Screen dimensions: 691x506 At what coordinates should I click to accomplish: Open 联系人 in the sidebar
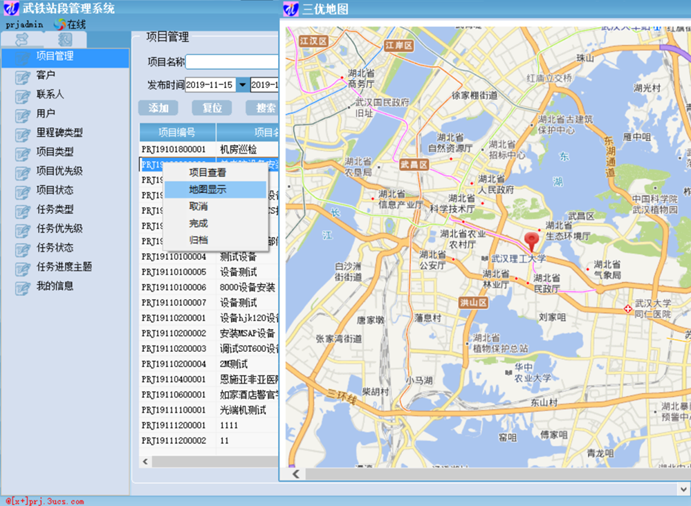click(50, 94)
